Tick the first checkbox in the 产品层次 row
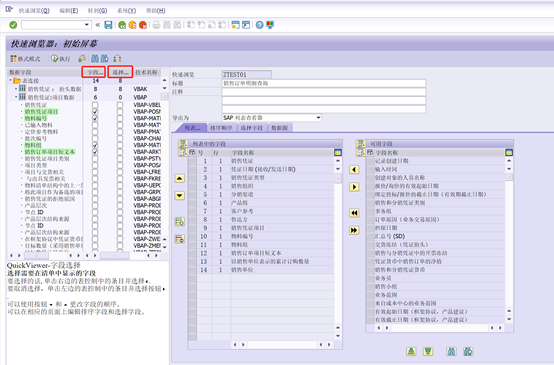 (95, 206)
